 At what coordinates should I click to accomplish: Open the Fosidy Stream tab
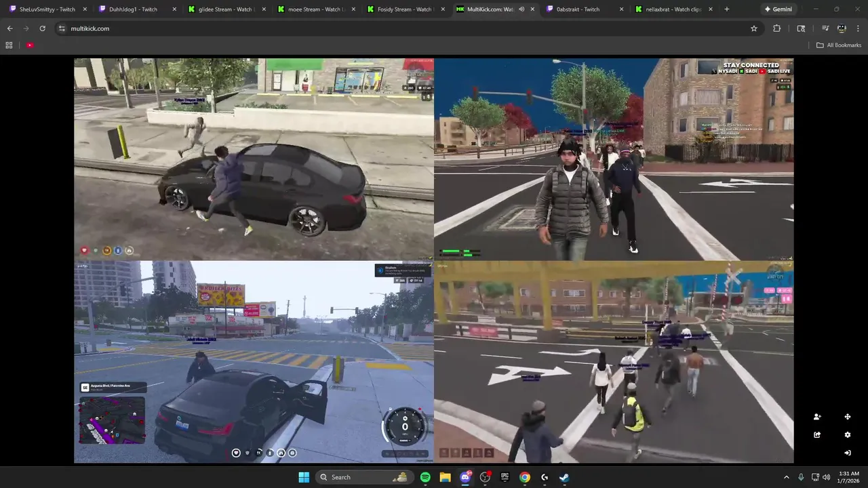(x=401, y=9)
